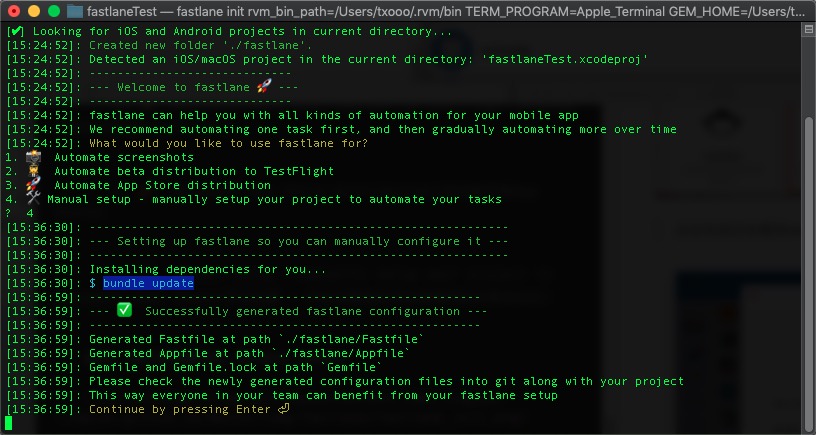Click 'Automate beta distribution to TestFlight' text

click(194, 171)
